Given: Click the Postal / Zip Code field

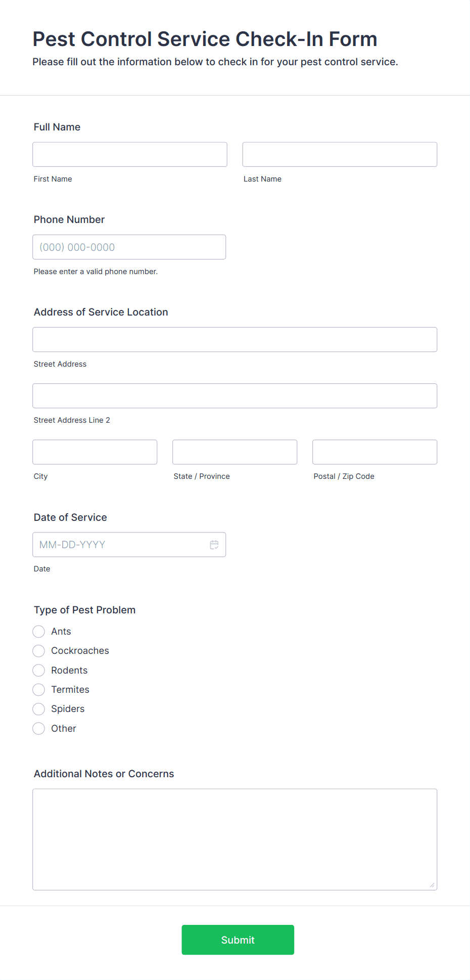Looking at the screenshot, I should click(375, 452).
